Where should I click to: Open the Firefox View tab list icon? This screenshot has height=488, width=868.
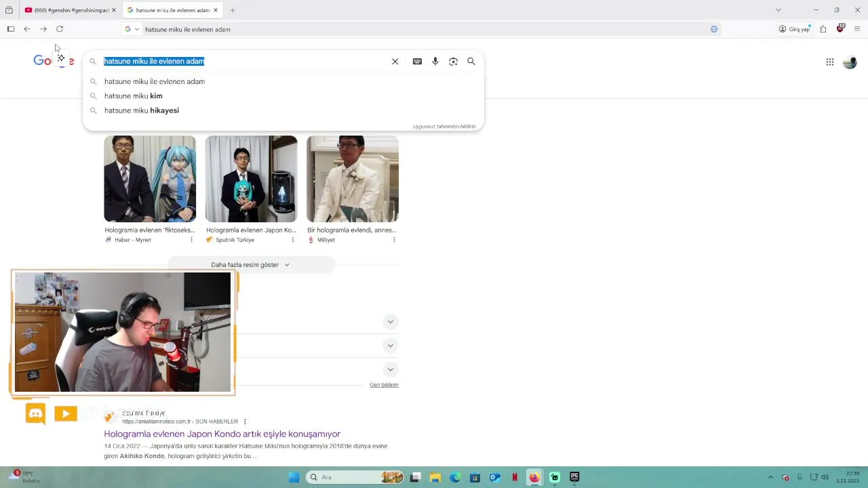[9, 10]
